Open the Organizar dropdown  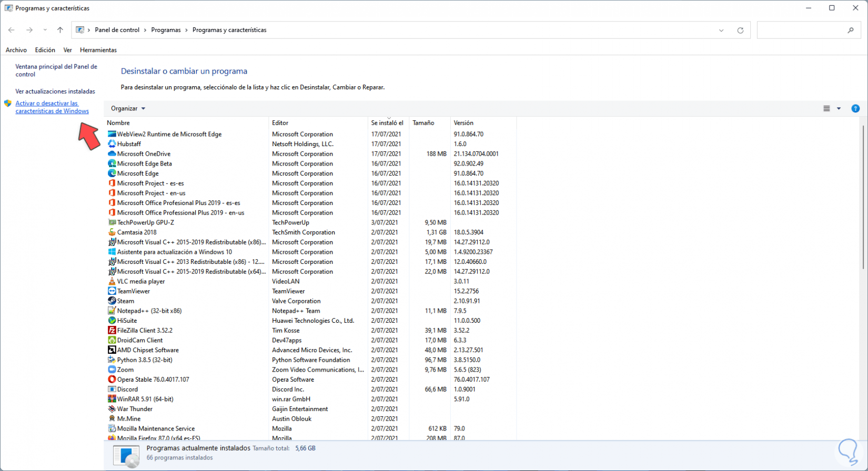pos(128,108)
